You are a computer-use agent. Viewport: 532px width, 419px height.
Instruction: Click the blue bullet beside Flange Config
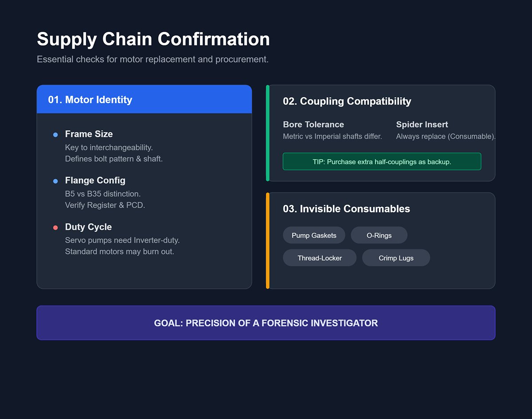point(55,181)
